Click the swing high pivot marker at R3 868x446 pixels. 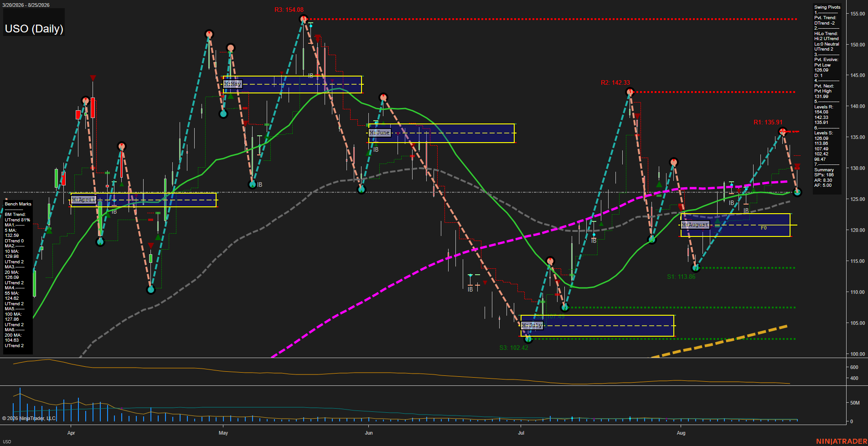[304, 19]
